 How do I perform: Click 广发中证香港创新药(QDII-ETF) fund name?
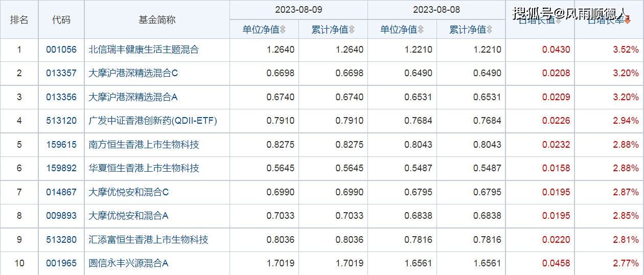coord(153,121)
